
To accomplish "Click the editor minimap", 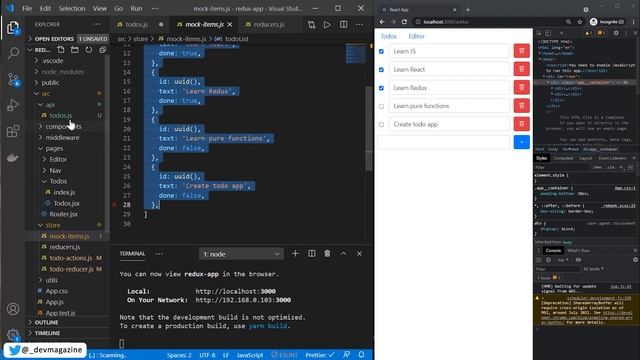I will pyautogui.click(x=356, y=54).
